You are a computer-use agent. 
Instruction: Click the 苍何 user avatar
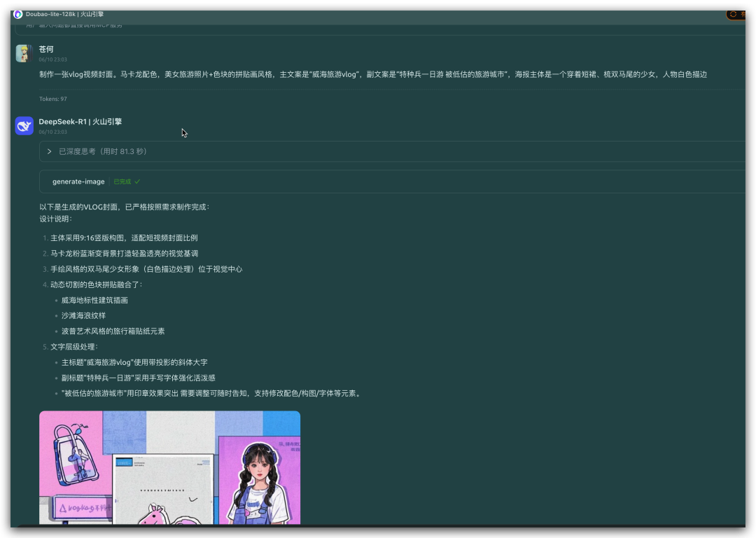[x=24, y=53]
